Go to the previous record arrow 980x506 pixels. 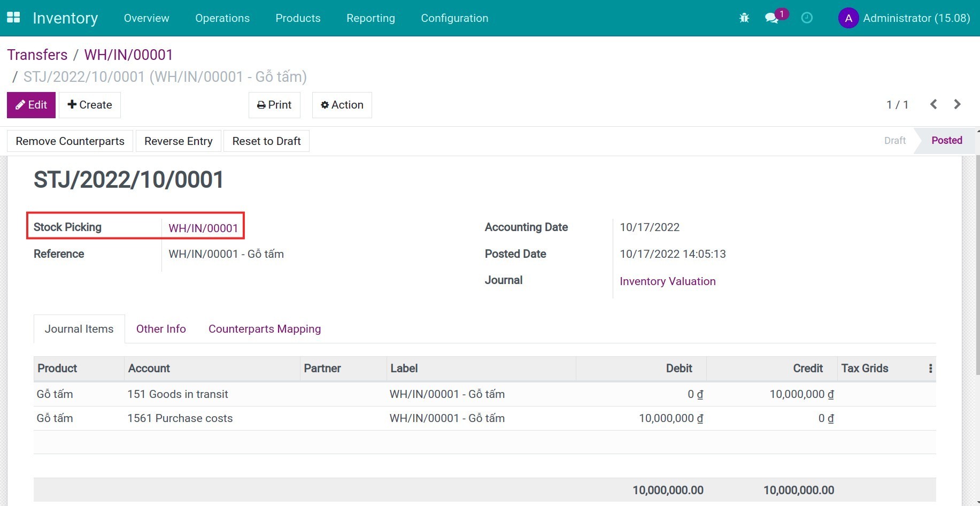(x=933, y=104)
